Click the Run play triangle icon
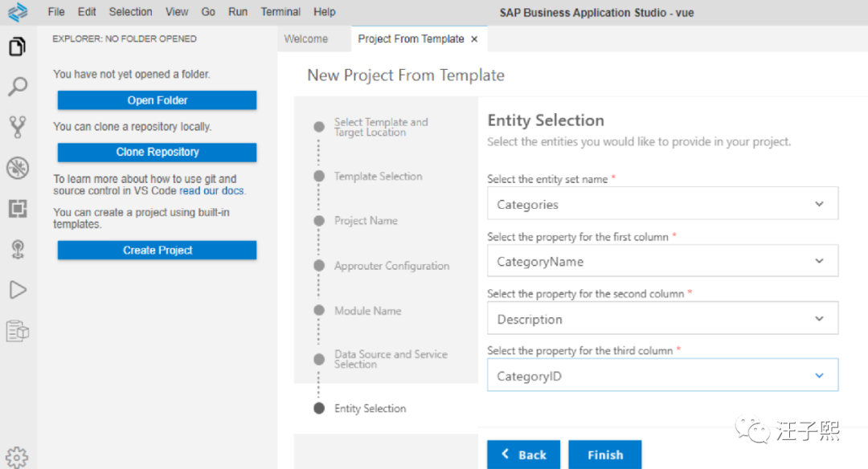The width and height of the screenshot is (868, 469). (x=17, y=290)
